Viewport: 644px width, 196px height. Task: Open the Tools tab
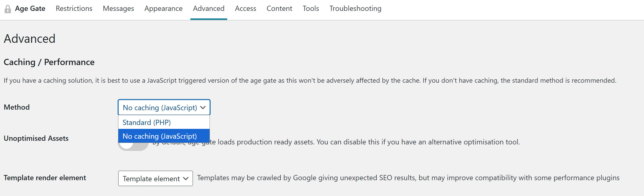point(311,9)
